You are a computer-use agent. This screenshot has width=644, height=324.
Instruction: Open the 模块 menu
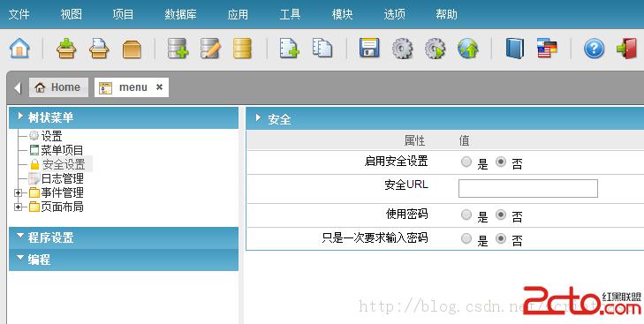[x=342, y=14]
